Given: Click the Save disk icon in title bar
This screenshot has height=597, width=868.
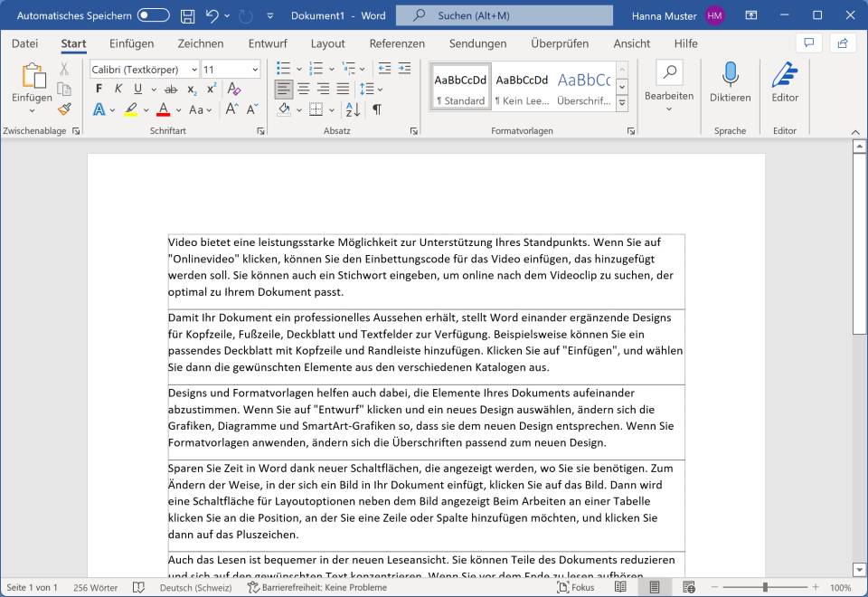Looking at the screenshot, I should point(188,16).
